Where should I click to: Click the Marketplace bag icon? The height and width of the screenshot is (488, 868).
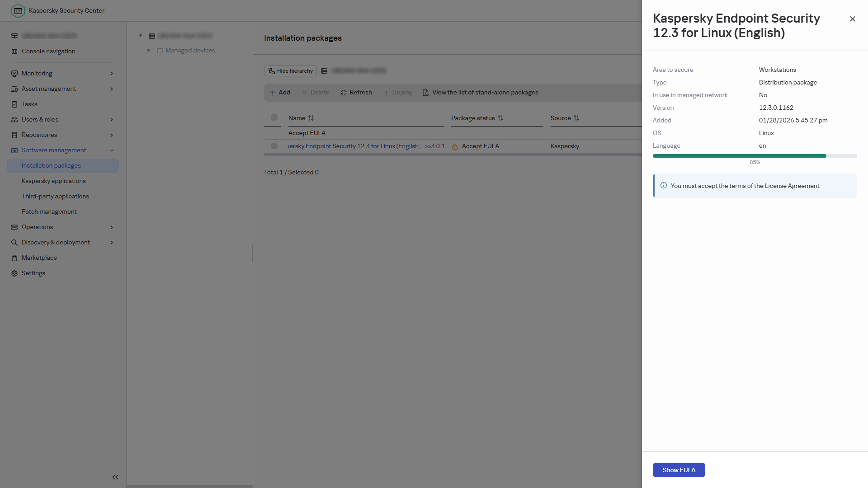(x=14, y=258)
